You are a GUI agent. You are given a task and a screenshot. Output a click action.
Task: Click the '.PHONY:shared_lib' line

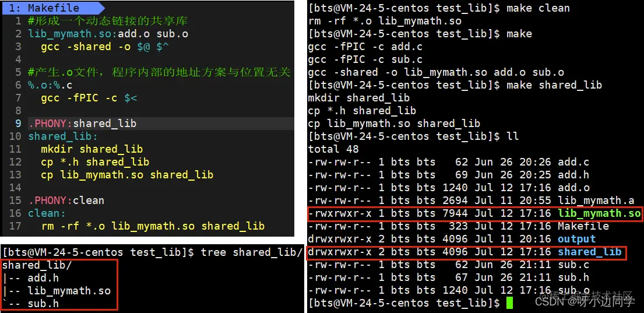coord(82,123)
